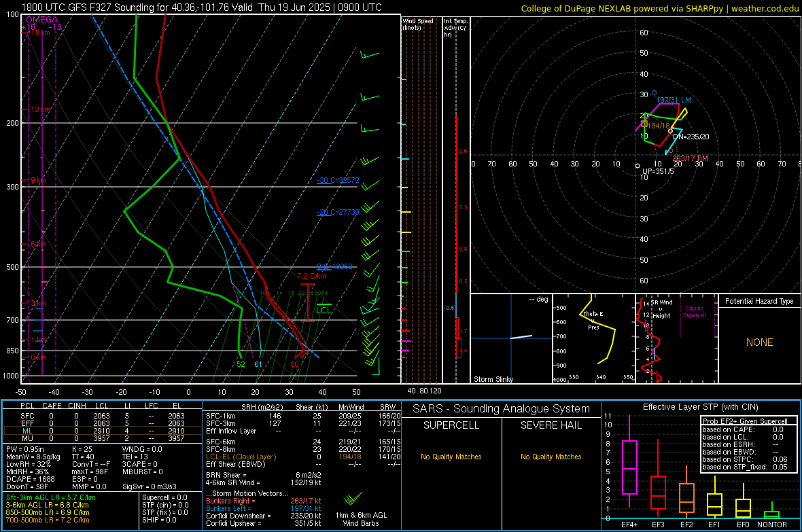The image size is (802, 532).
Task: Click the 'based on STPC:' probability row
Action: 745,459
